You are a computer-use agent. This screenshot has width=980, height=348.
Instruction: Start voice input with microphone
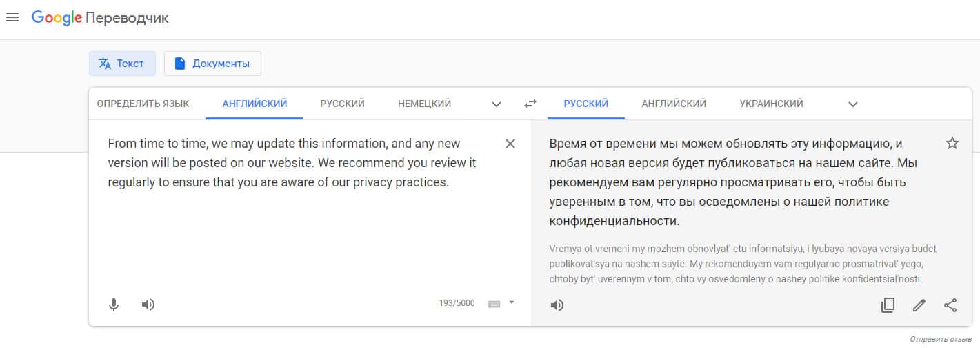coord(114,304)
